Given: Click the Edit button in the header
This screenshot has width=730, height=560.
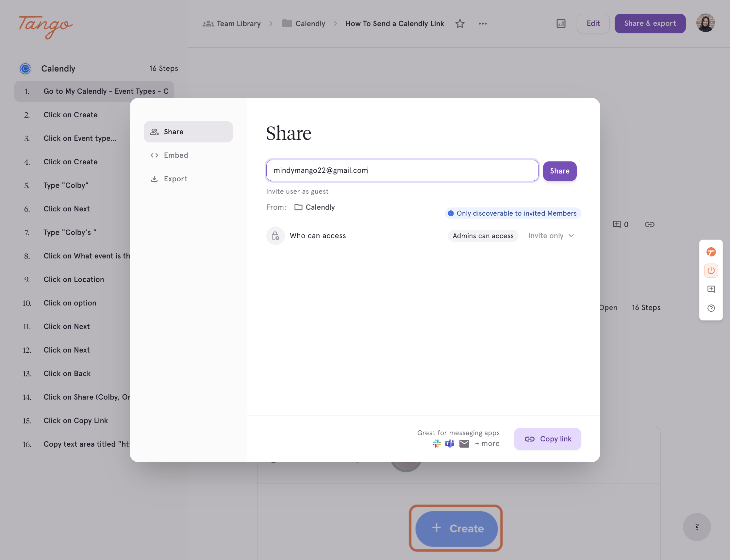Looking at the screenshot, I should 593,23.
